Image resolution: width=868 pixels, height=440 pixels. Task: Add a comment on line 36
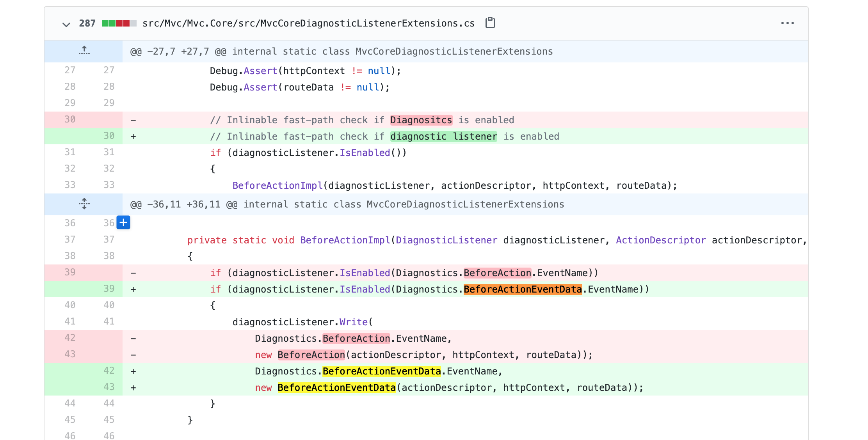click(123, 222)
